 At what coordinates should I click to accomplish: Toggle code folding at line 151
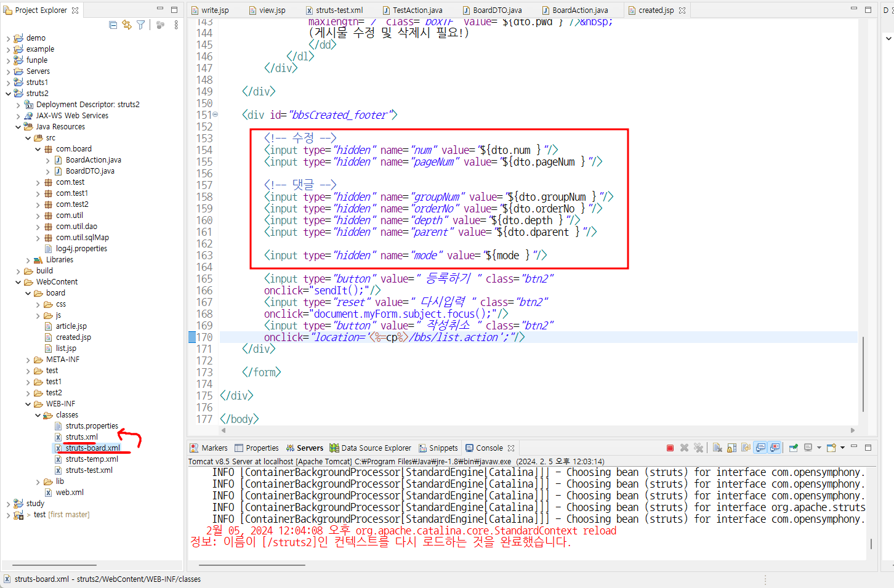pyautogui.click(x=215, y=115)
